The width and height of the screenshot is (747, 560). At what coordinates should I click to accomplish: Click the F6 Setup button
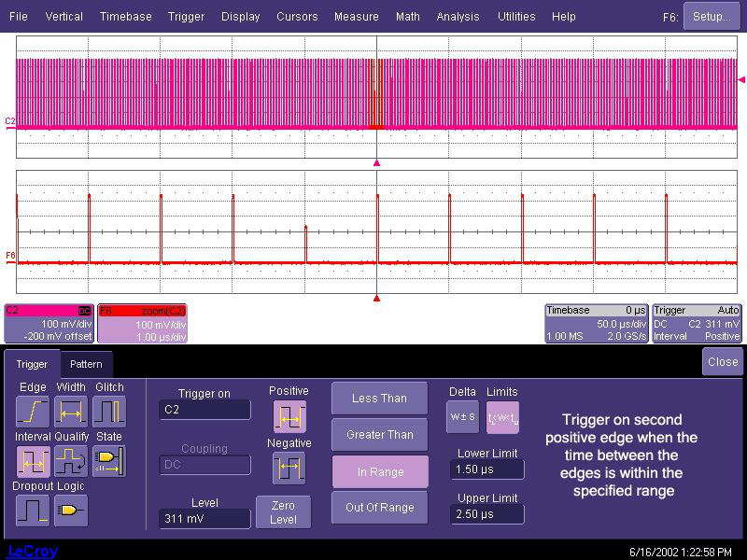click(712, 17)
